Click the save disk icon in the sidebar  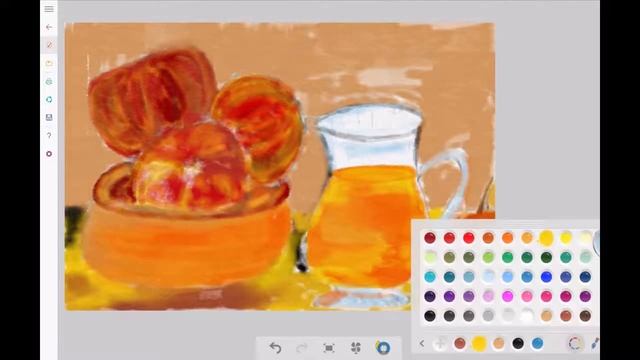[49, 118]
